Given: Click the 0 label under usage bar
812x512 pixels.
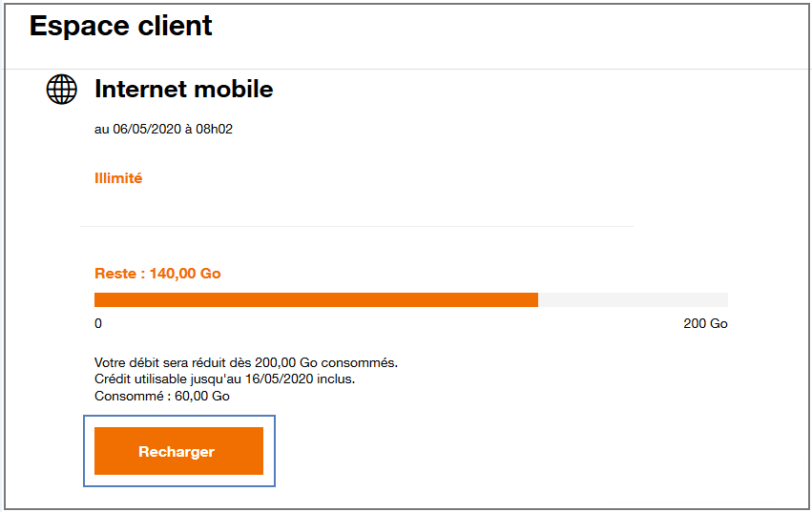Looking at the screenshot, I should (x=98, y=323).
